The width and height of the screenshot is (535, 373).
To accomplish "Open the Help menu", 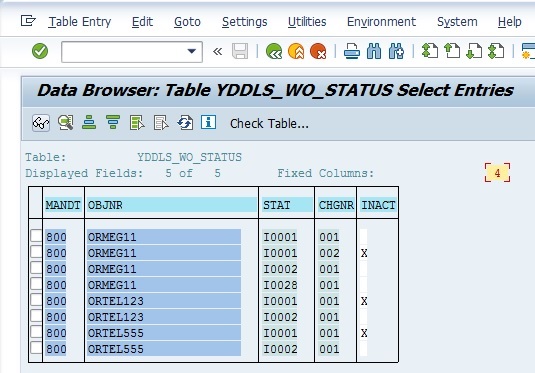I will click(x=509, y=22).
